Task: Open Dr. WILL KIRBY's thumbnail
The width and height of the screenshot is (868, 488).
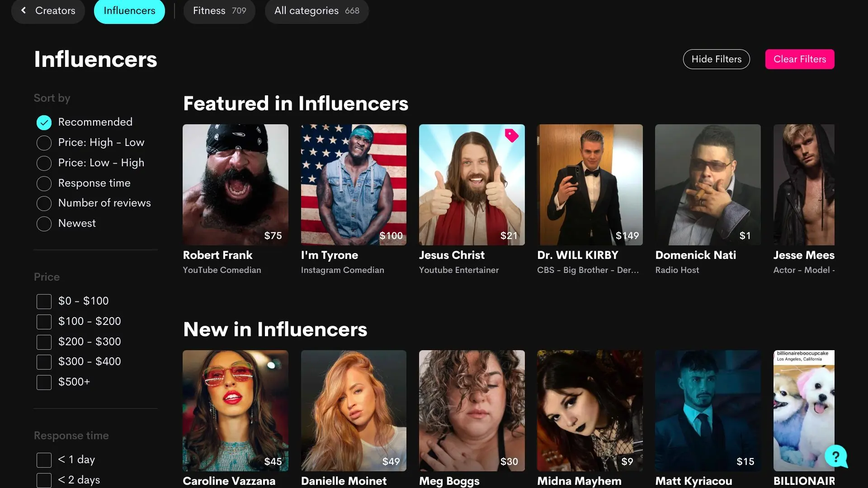Action: [x=590, y=184]
